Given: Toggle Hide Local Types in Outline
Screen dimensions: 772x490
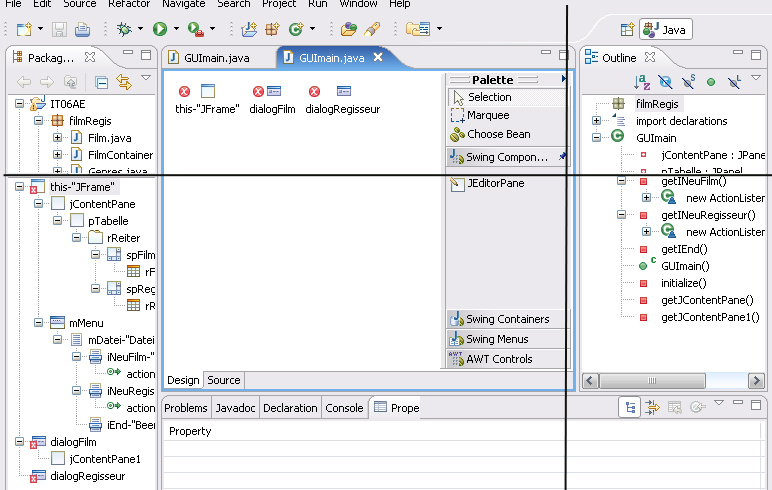Looking at the screenshot, I should [x=734, y=82].
